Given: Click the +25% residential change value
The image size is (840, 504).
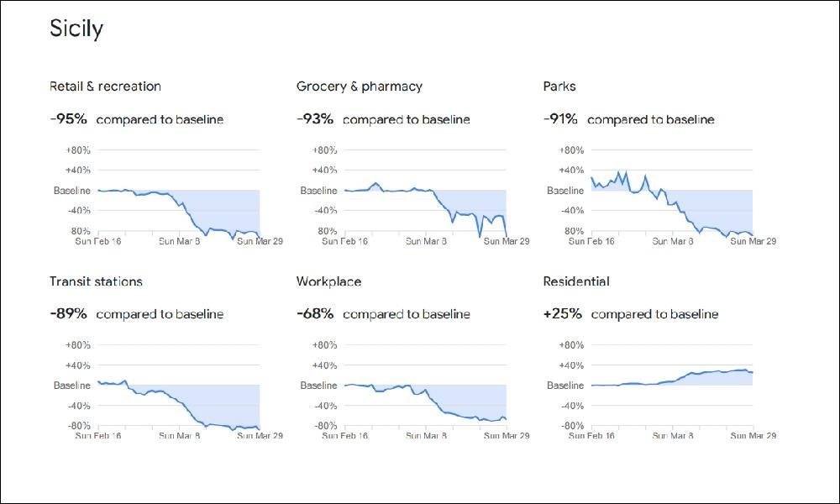Looking at the screenshot, I should tap(563, 314).
